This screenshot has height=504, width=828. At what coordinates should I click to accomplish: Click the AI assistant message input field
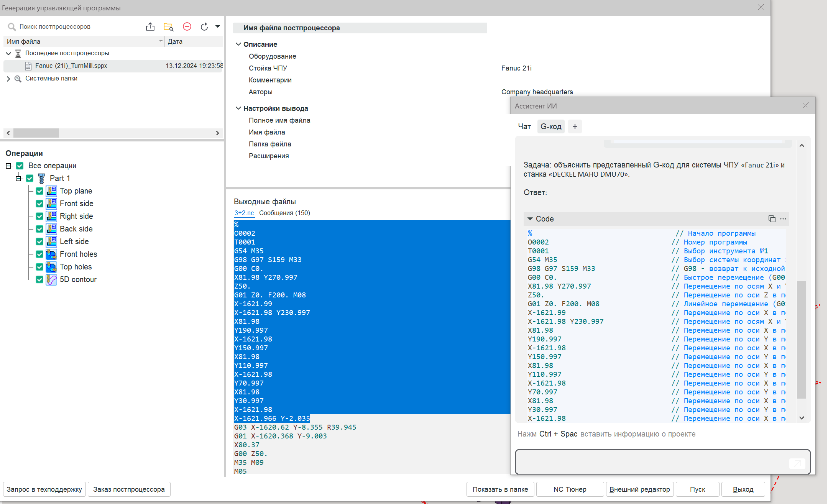(652, 462)
